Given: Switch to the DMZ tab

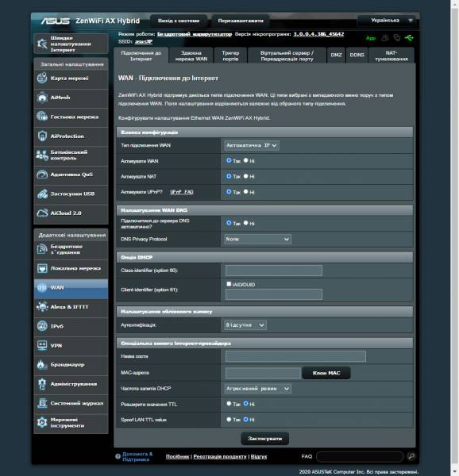Looking at the screenshot, I should click(336, 56).
